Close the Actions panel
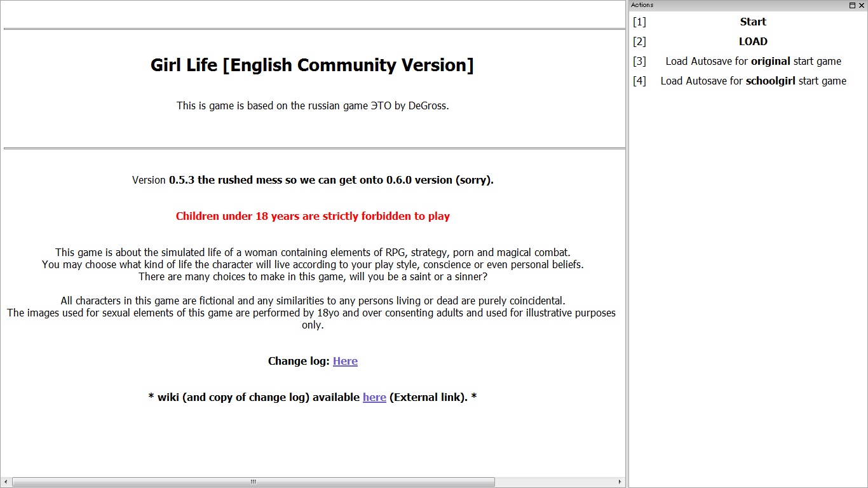The image size is (868, 488). coord(861,5)
